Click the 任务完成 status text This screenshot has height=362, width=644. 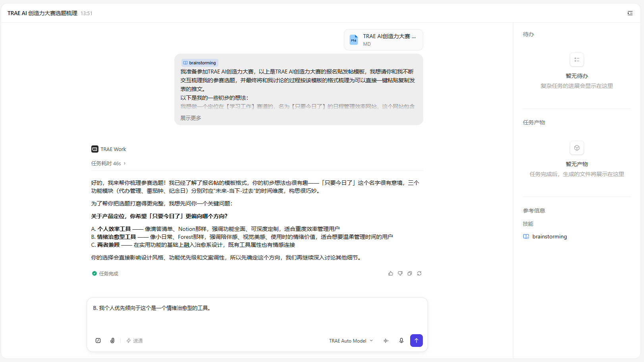pyautogui.click(x=108, y=273)
